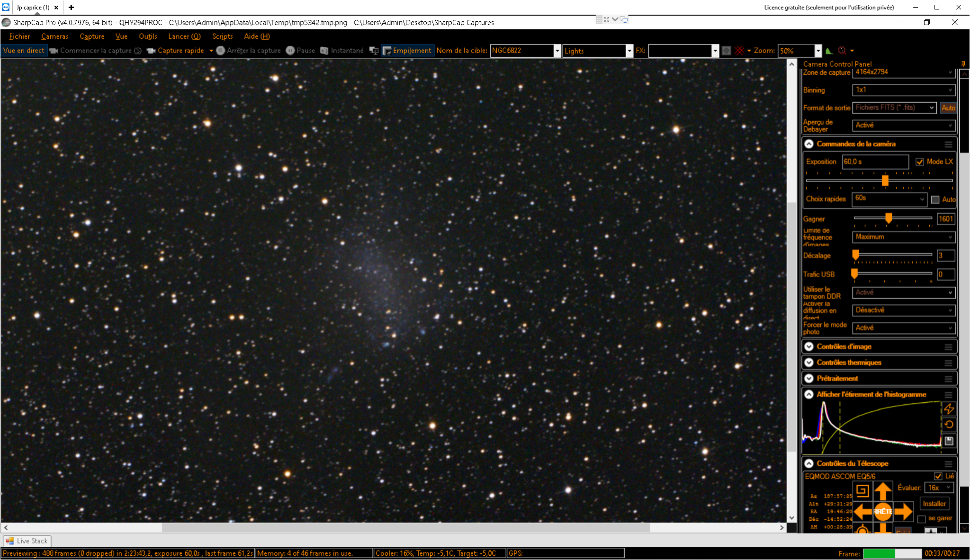Click the Pause capture icon
Viewport: 970px width, 560px height.
point(290,51)
